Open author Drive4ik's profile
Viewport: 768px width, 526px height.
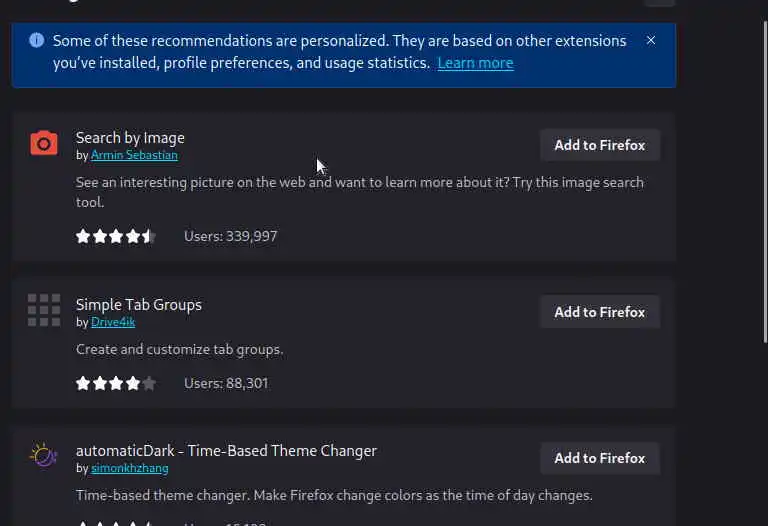tap(113, 322)
